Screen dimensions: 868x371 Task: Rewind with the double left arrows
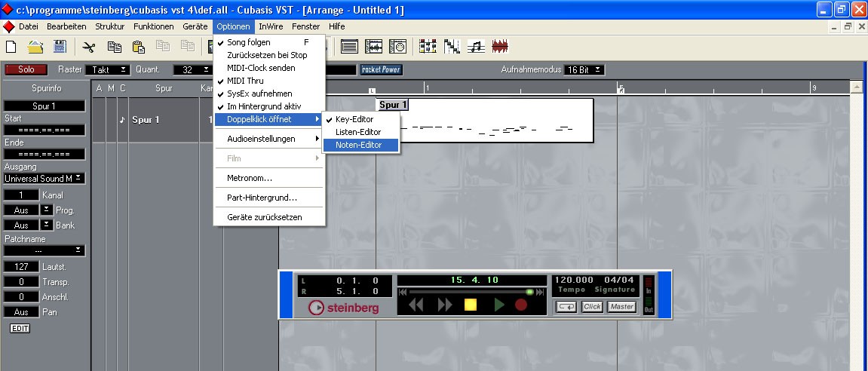pos(416,305)
